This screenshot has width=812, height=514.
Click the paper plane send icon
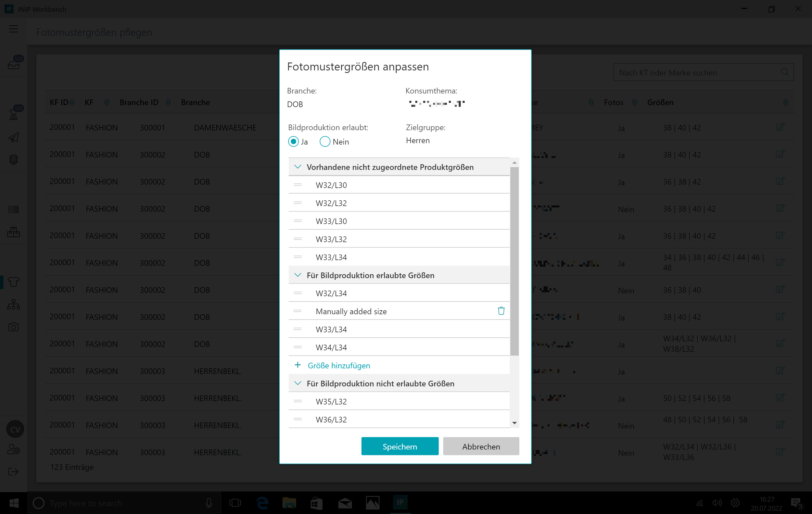tap(14, 137)
